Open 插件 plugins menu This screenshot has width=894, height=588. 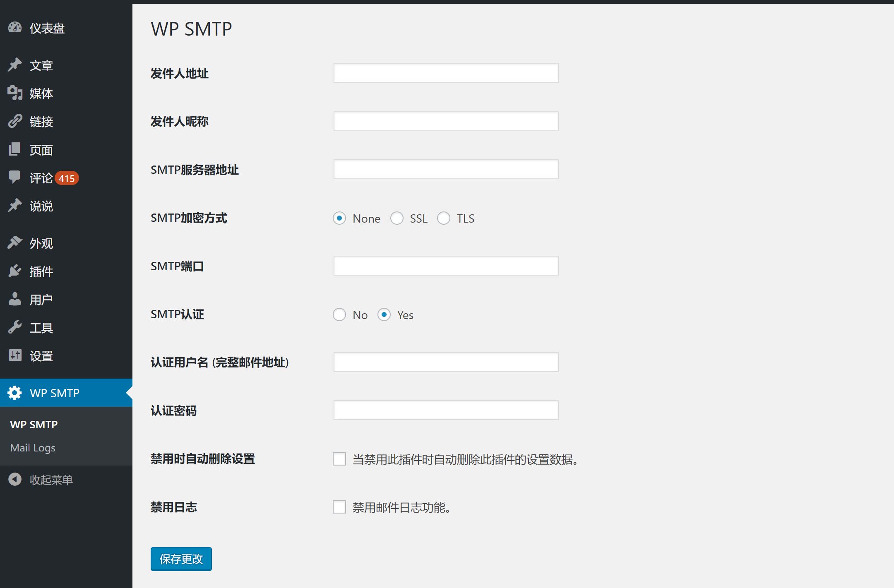(66, 271)
